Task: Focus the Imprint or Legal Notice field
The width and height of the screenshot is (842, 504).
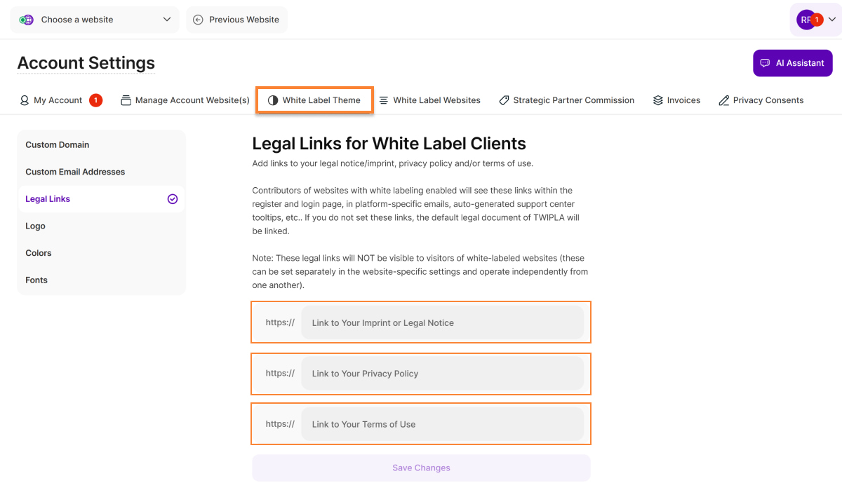Action: point(442,323)
